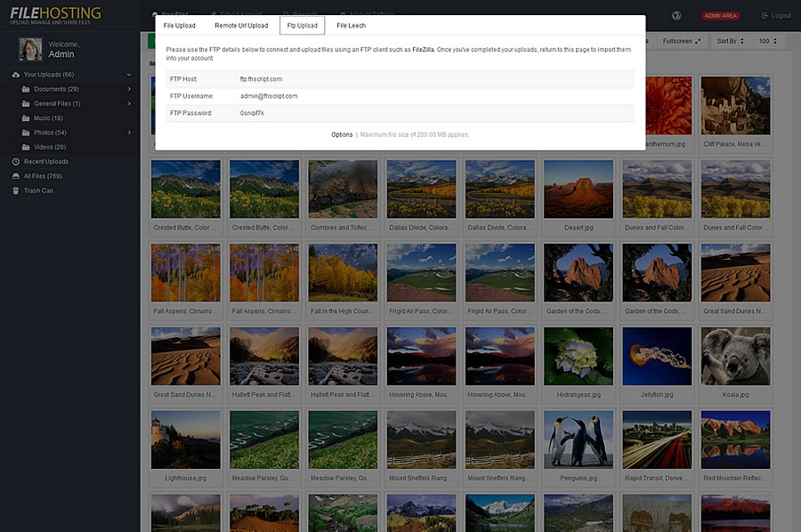Collapse the Your Uploads tree
Image resolution: width=801 pixels, height=532 pixels.
click(129, 75)
